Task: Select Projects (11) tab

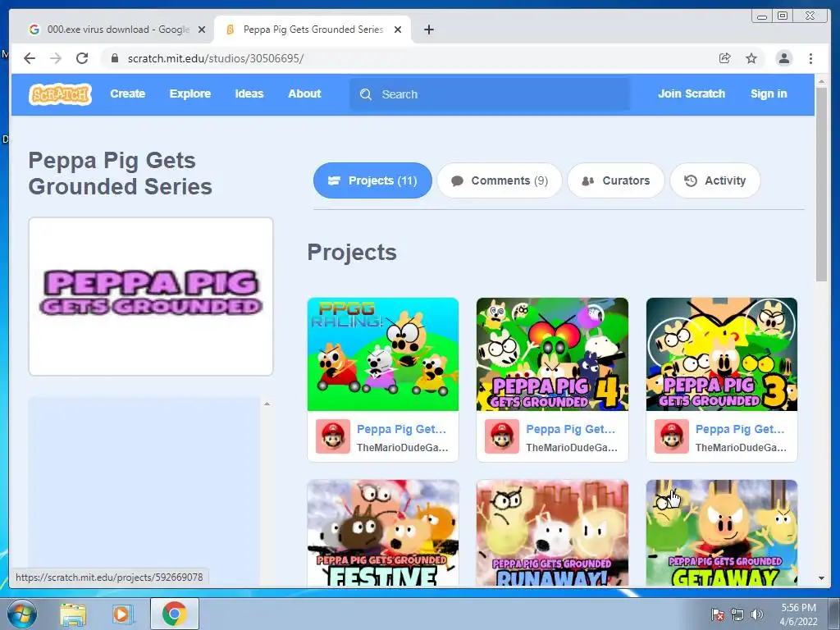Action: [372, 180]
